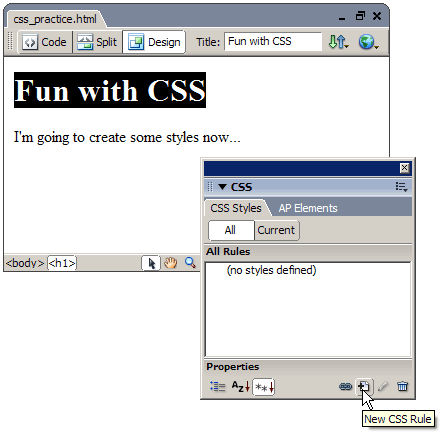
Task: Collapse the CSS panel group triangle
Action: [x=222, y=187]
